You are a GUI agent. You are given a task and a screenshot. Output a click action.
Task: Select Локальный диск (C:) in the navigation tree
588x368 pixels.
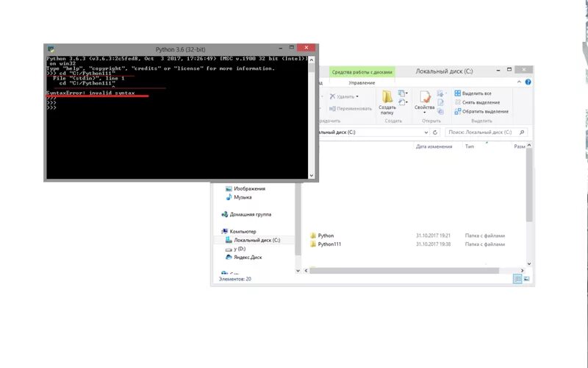(x=253, y=240)
